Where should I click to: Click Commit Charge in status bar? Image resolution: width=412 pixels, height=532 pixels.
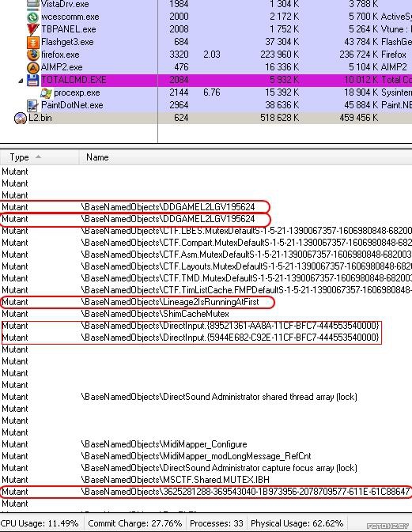click(134, 523)
